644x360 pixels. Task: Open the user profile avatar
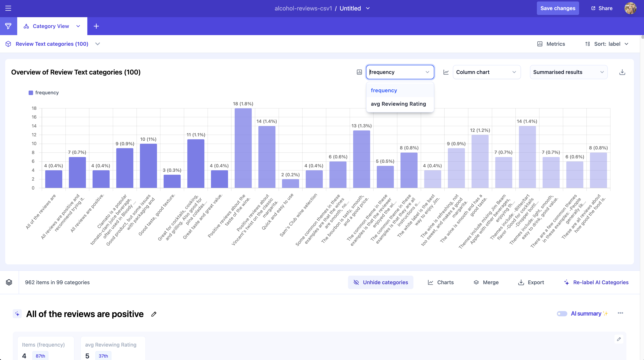point(630,8)
